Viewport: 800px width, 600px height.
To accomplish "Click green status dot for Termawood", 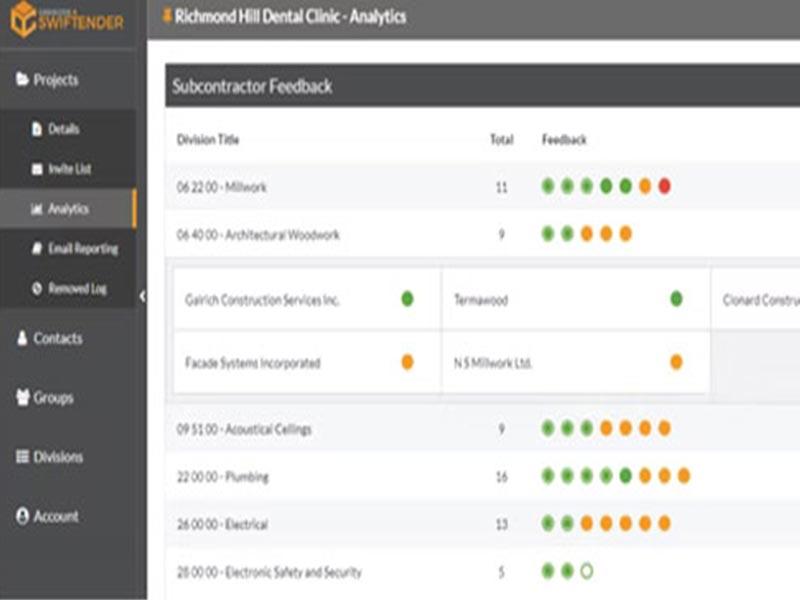I will click(x=676, y=298).
